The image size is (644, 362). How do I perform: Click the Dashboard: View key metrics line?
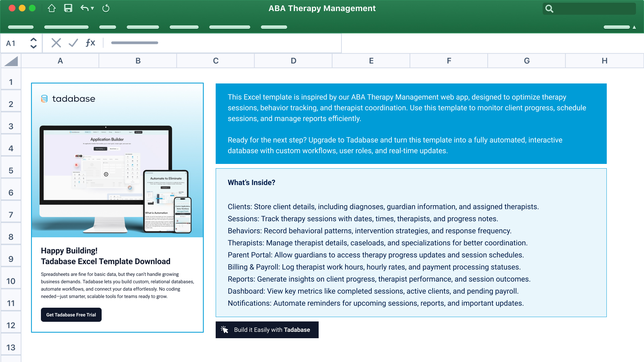pyautogui.click(x=373, y=291)
